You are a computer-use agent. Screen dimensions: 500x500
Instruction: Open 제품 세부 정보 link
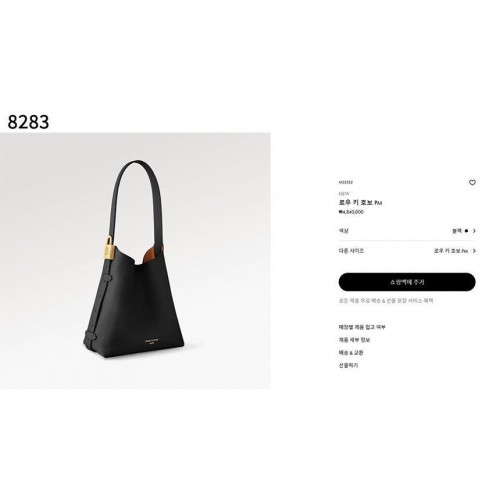tap(354, 340)
